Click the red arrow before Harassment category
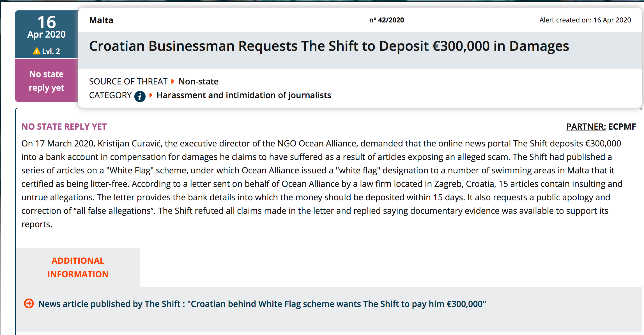644x335 pixels. pos(151,95)
